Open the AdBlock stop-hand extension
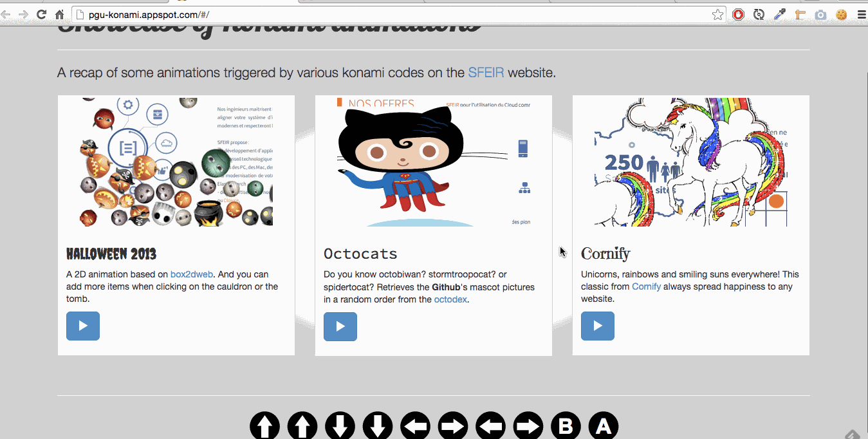 pos(739,14)
